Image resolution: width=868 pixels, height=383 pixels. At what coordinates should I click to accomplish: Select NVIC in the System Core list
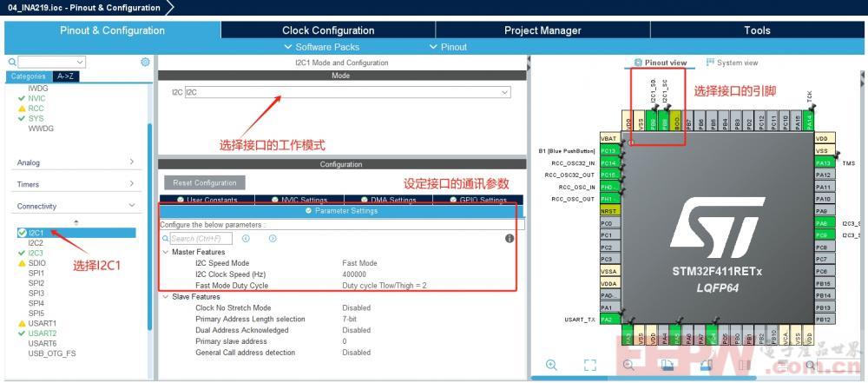coord(37,98)
